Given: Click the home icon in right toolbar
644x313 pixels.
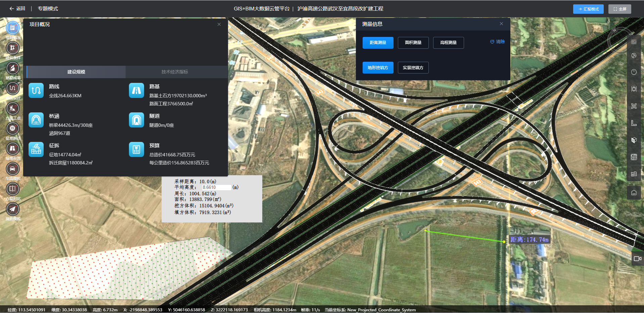Looking at the screenshot, I should (x=634, y=193).
